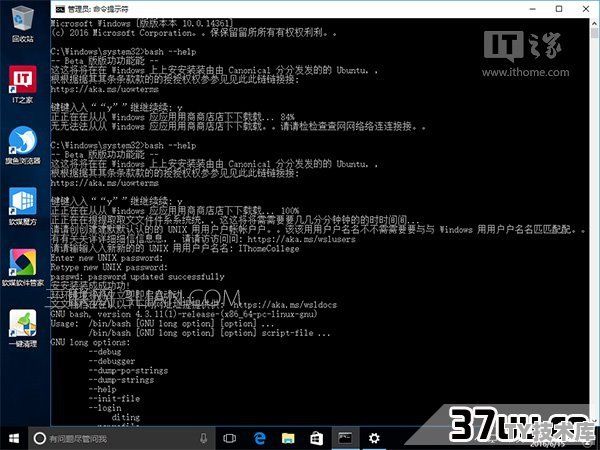The height and width of the screenshot is (450, 600).
Task: Open the 软媒魔方 desktop shortcut
Action: pos(23,207)
